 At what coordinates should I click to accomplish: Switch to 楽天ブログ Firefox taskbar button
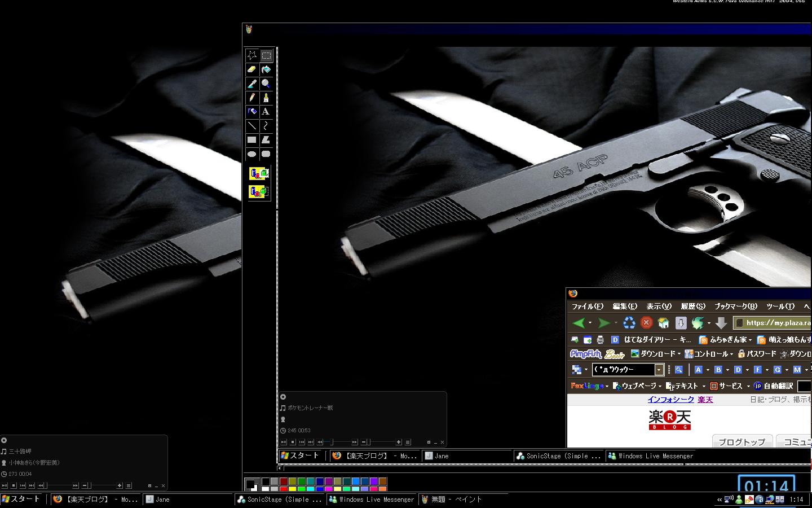(x=95, y=500)
